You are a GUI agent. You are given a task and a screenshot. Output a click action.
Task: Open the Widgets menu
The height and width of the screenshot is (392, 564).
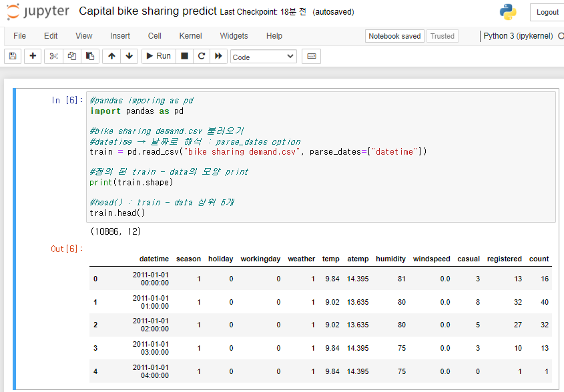pos(234,36)
